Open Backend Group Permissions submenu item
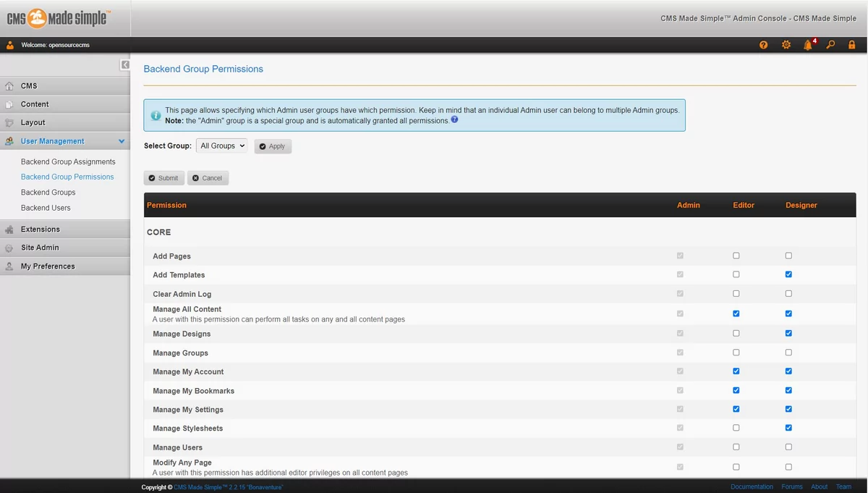868x493 pixels. click(x=67, y=177)
